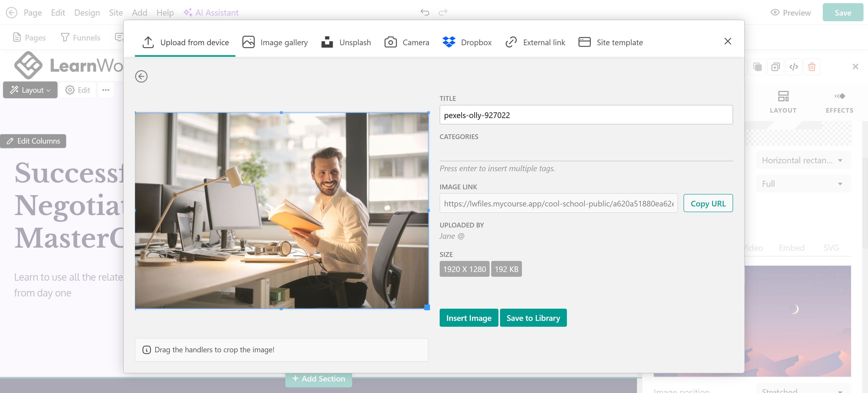Click the undo arrow in top bar
The height and width of the screenshot is (393, 868).
pyautogui.click(x=425, y=12)
